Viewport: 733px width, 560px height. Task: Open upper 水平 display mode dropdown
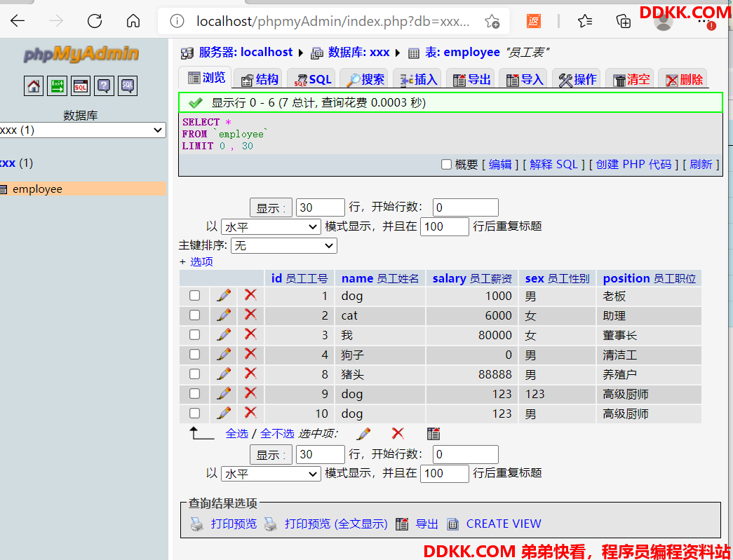271,227
